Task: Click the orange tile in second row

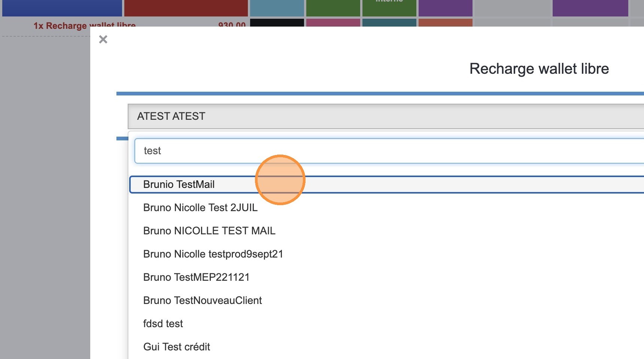Action: 446,23
